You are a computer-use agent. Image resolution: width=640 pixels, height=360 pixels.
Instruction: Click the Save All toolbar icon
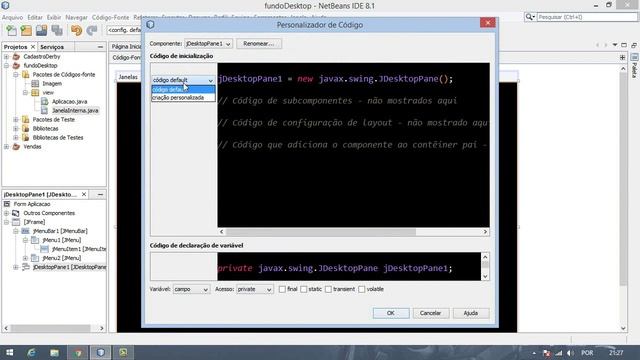pos(57,31)
